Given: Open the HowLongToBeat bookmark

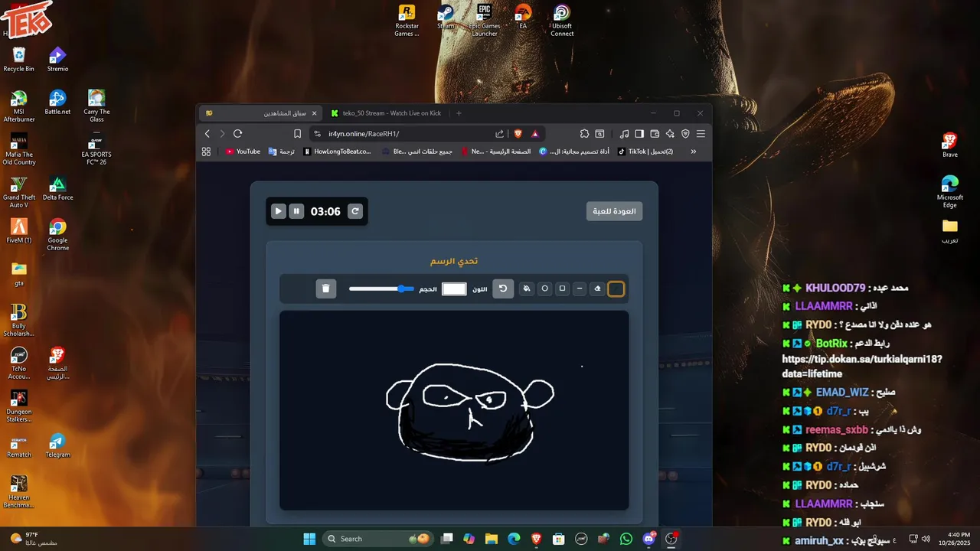Looking at the screenshot, I should (x=337, y=152).
